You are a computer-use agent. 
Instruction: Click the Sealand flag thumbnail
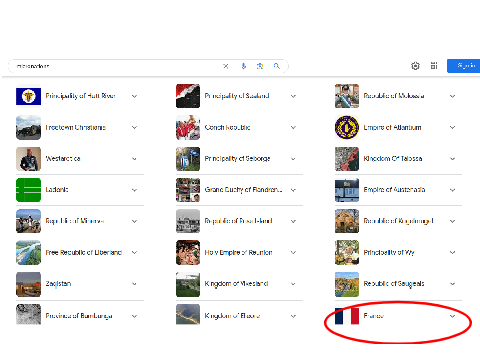188,96
